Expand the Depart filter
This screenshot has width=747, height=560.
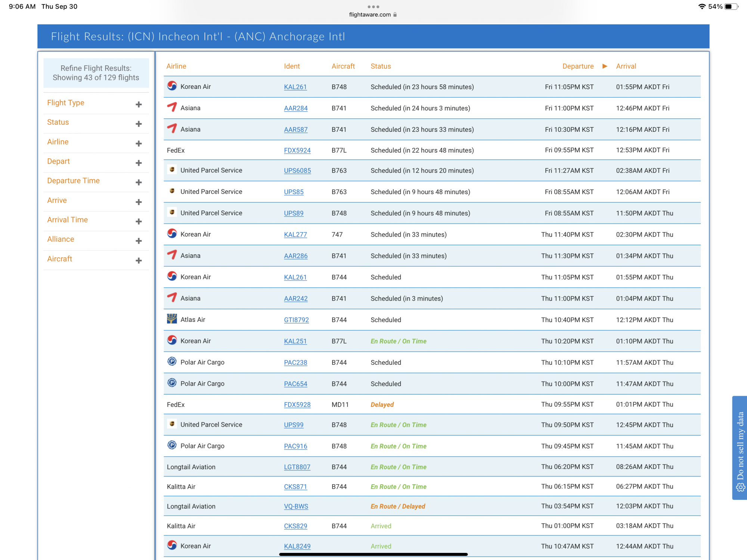coord(139,163)
